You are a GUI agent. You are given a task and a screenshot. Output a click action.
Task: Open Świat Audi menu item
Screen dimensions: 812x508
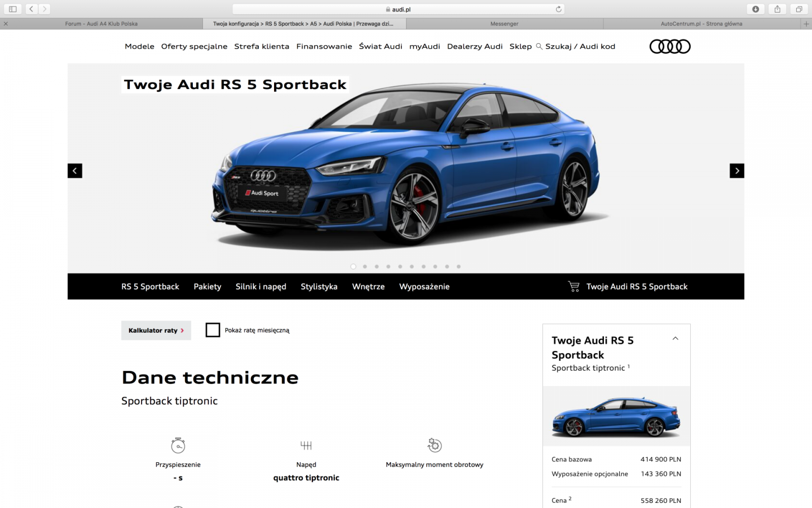click(381, 46)
